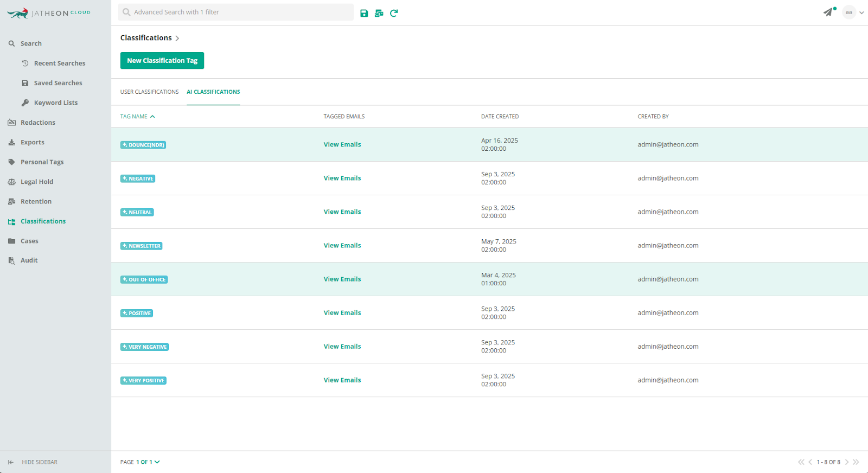Select the AI Classifications tab

pyautogui.click(x=213, y=92)
